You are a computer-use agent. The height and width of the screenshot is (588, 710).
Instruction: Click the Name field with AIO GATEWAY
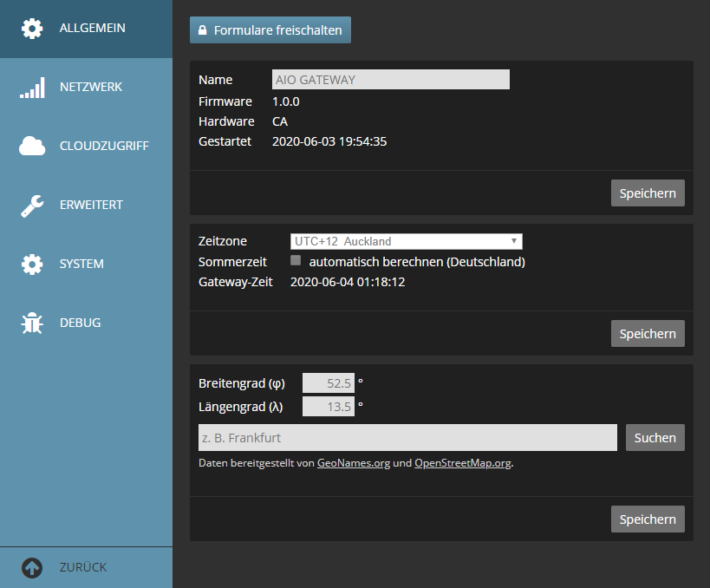pos(390,80)
